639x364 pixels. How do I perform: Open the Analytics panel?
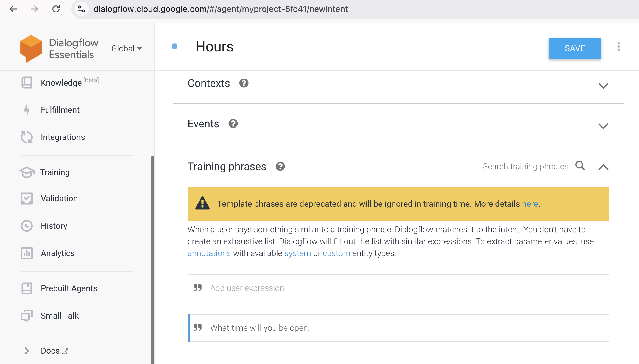[x=57, y=253]
